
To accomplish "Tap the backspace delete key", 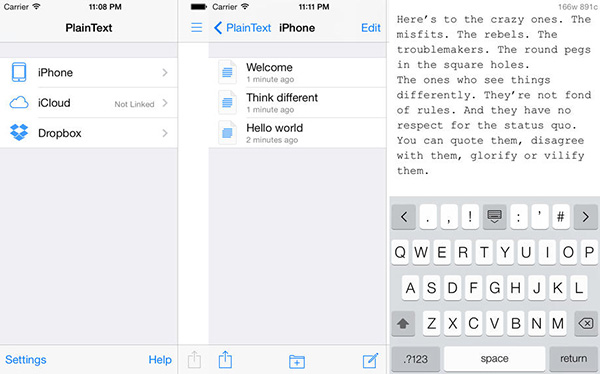I will point(586,323).
